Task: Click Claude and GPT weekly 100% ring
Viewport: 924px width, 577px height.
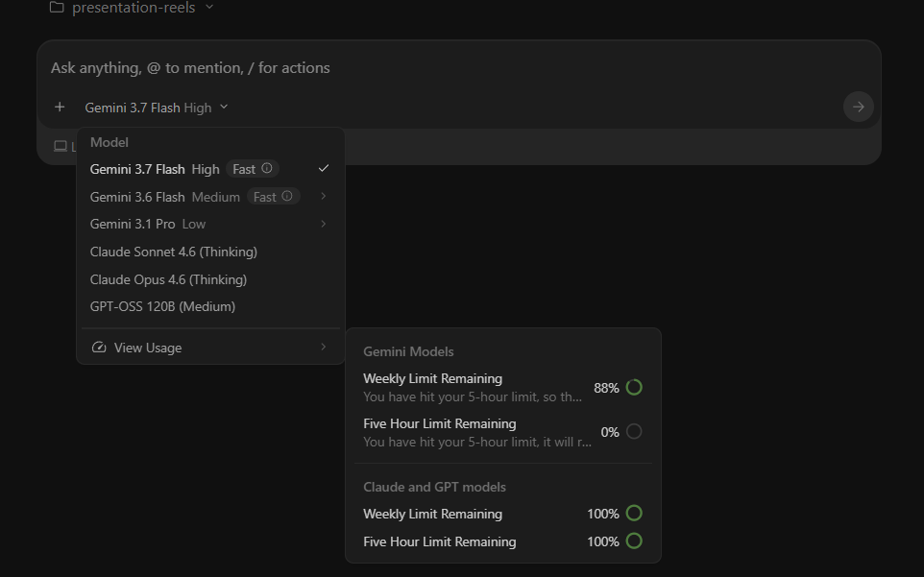Action: 634,514
